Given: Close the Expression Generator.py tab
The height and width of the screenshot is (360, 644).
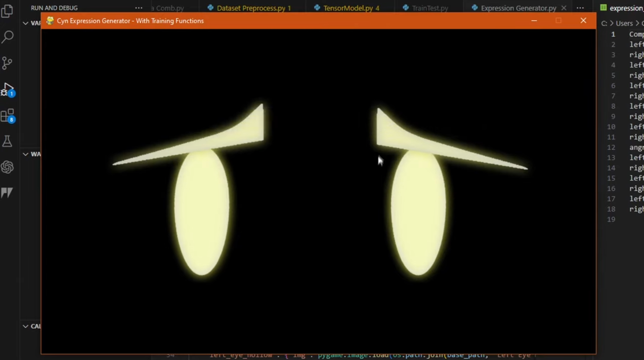Looking at the screenshot, I should tap(564, 8).
